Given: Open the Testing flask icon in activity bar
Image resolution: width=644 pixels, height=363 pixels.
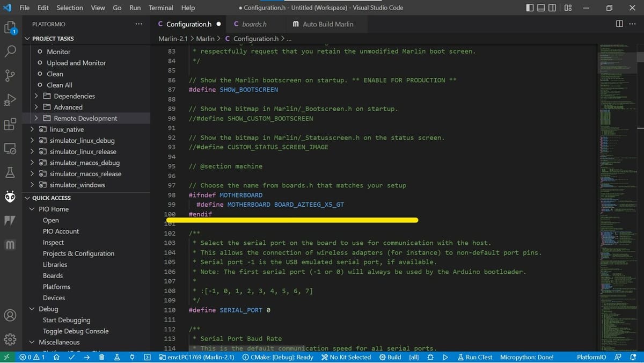Looking at the screenshot, I should point(10,173).
